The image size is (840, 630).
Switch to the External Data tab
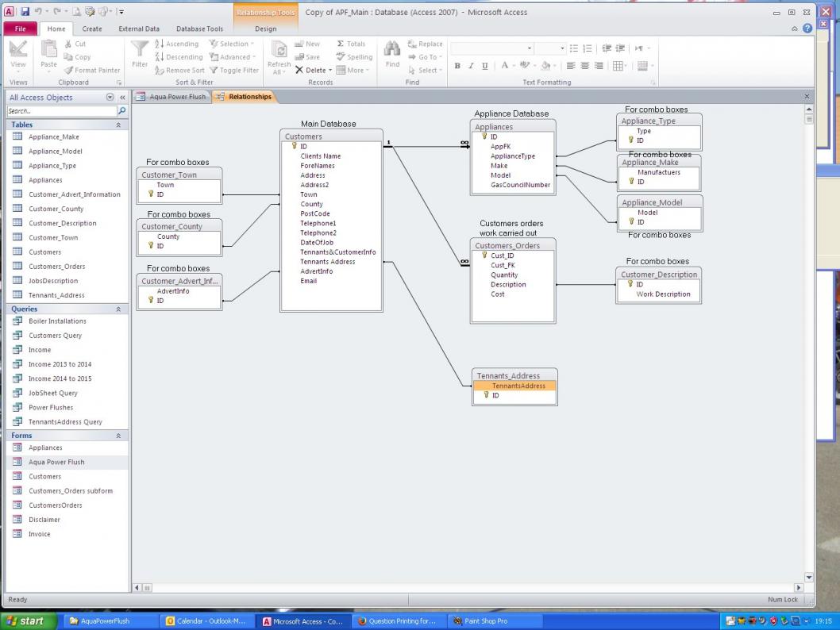(x=139, y=29)
